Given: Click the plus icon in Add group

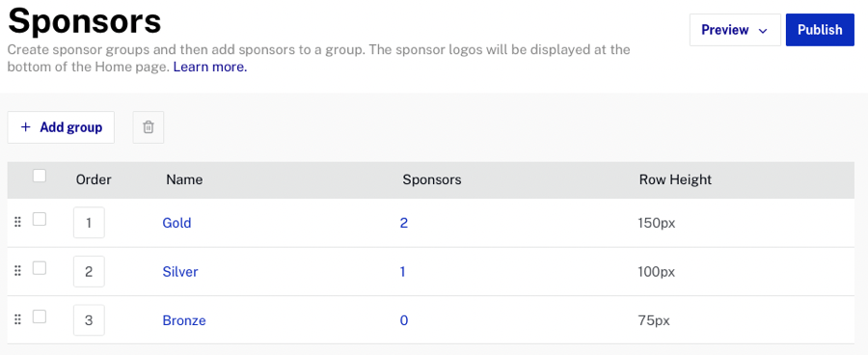Looking at the screenshot, I should [x=25, y=127].
